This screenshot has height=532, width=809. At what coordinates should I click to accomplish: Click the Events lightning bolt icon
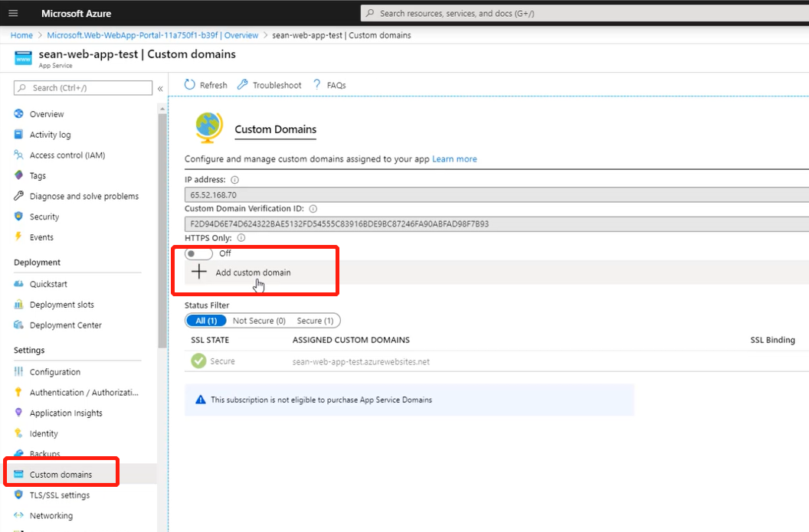point(18,237)
